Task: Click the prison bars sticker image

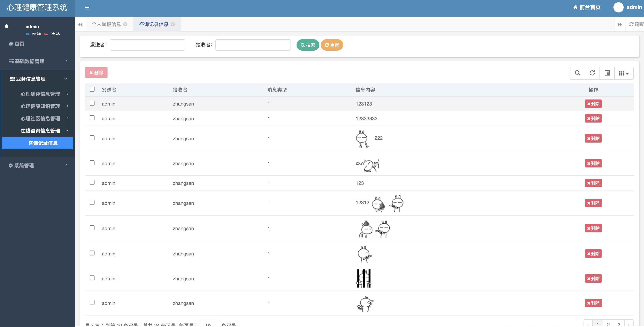Action: pos(364,278)
